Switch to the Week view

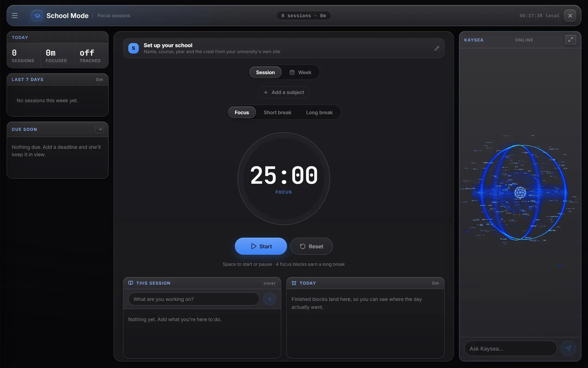tap(301, 72)
